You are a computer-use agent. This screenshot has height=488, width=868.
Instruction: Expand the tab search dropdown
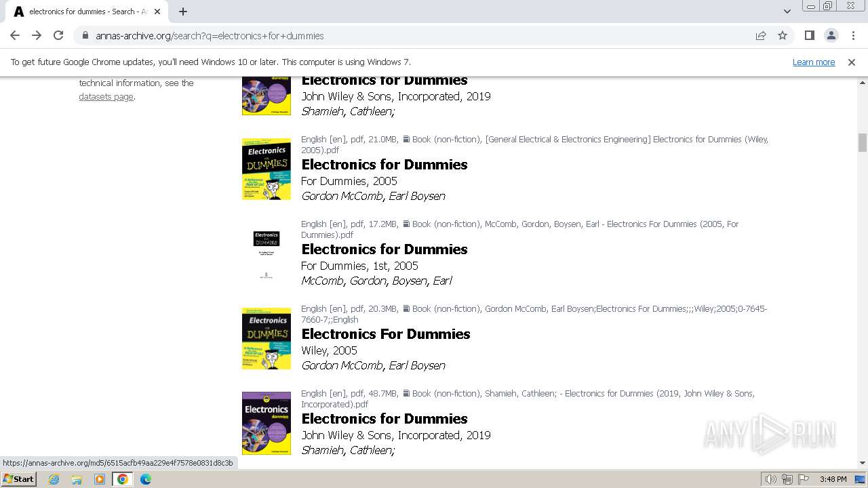787,12
